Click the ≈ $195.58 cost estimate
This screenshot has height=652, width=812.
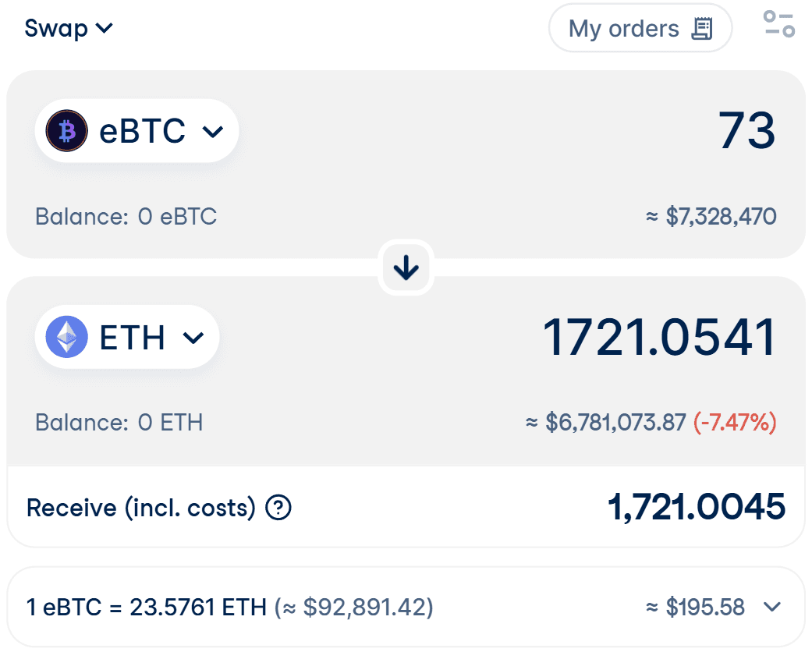click(695, 607)
